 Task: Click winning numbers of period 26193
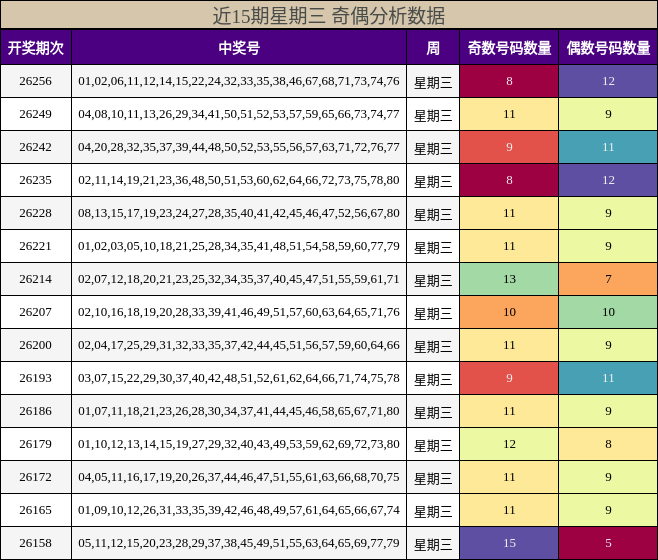pos(239,378)
